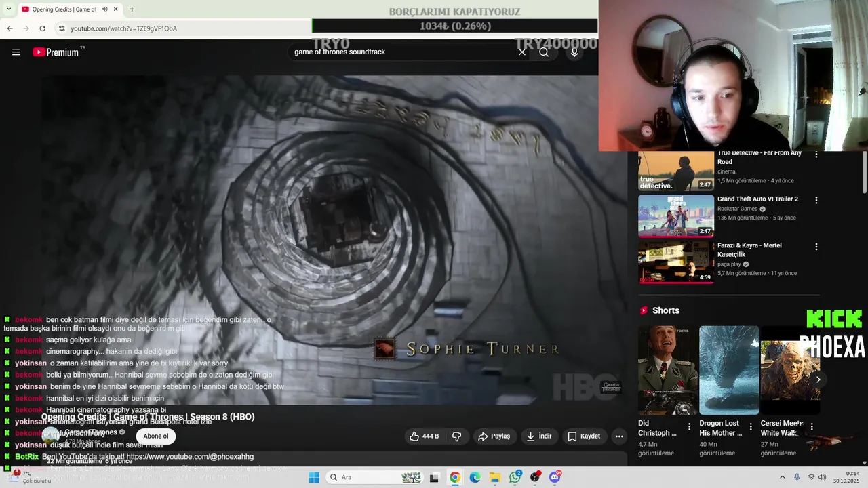Show next Shorts with right chevron
The image size is (868, 488).
[818, 380]
